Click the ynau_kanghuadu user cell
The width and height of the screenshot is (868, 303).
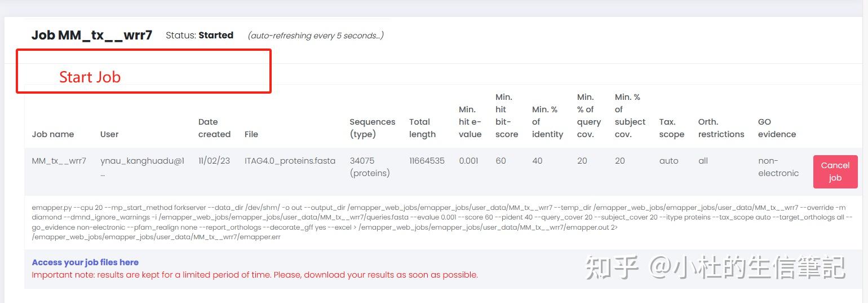142,161
